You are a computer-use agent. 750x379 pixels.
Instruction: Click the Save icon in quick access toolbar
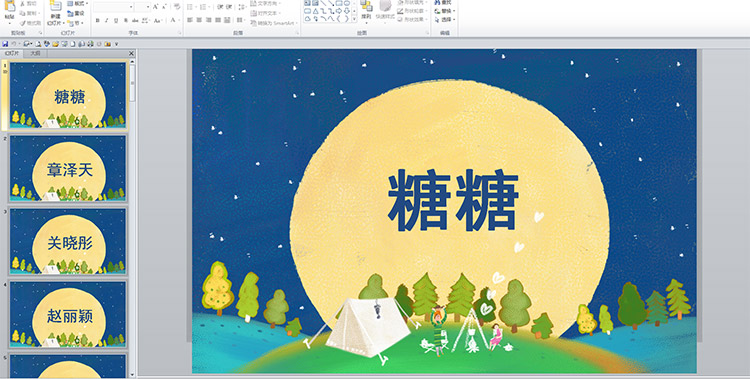pyautogui.click(x=5, y=44)
